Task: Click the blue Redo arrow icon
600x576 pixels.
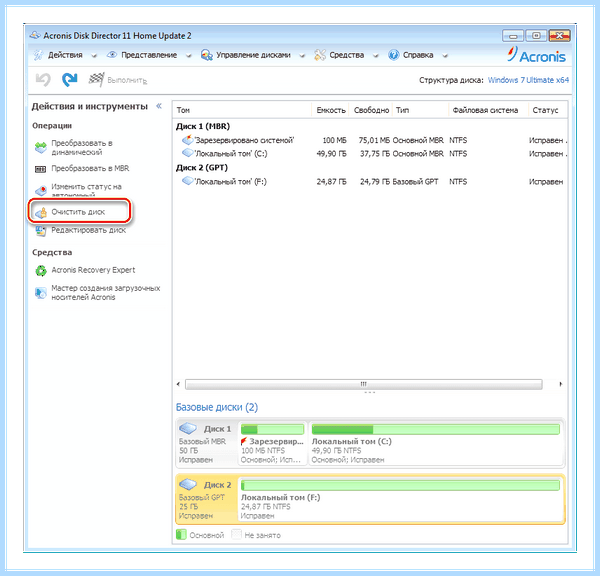Action: tap(70, 80)
